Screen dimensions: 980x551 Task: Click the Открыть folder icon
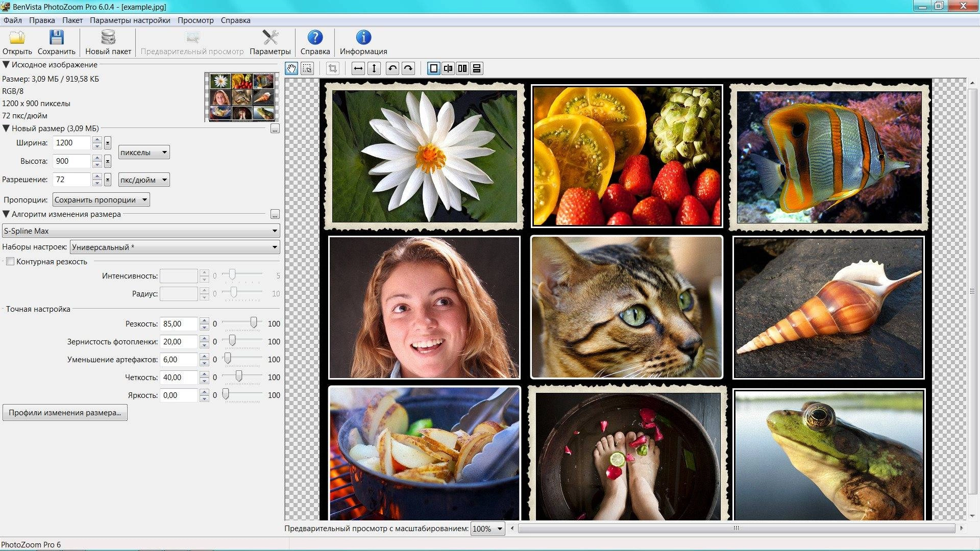[17, 37]
